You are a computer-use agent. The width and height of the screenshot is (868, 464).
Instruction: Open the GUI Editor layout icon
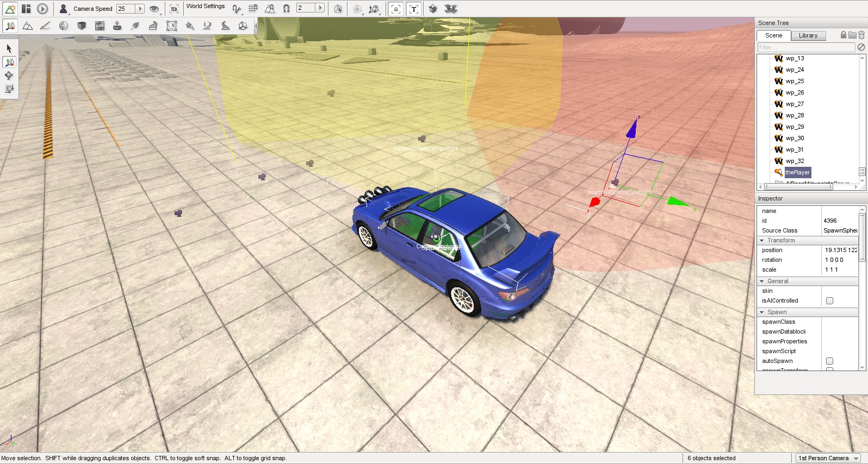(26, 9)
